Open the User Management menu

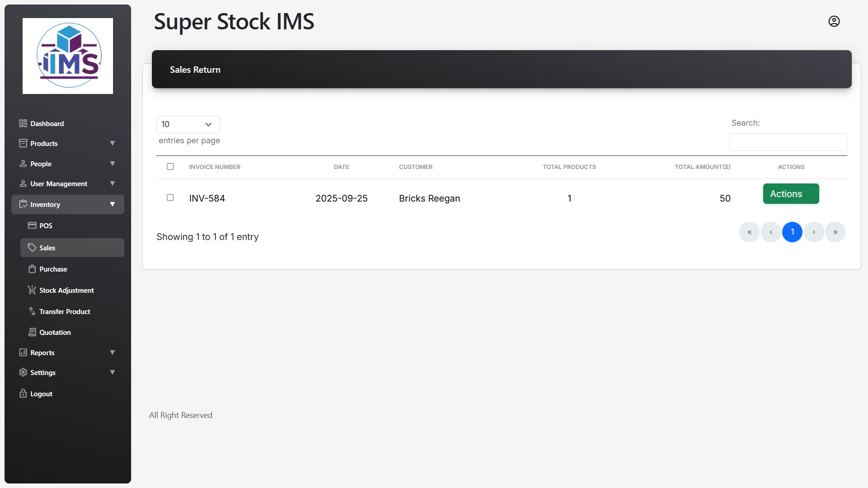click(x=59, y=183)
